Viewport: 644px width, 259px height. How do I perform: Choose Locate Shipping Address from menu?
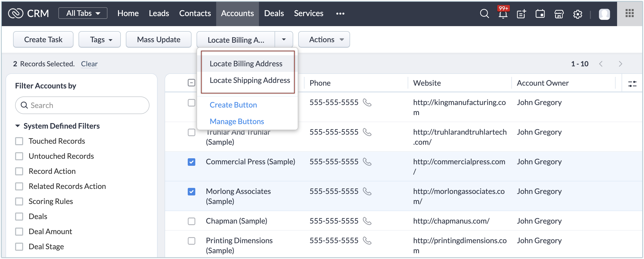pos(250,80)
